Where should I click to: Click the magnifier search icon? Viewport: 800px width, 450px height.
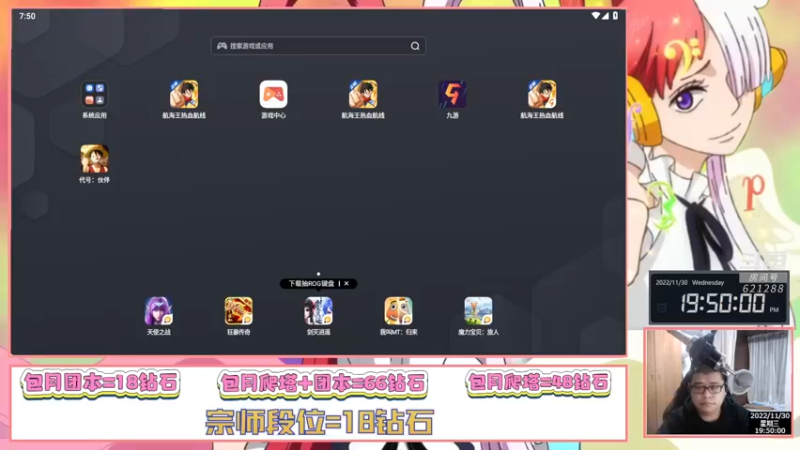(x=415, y=46)
